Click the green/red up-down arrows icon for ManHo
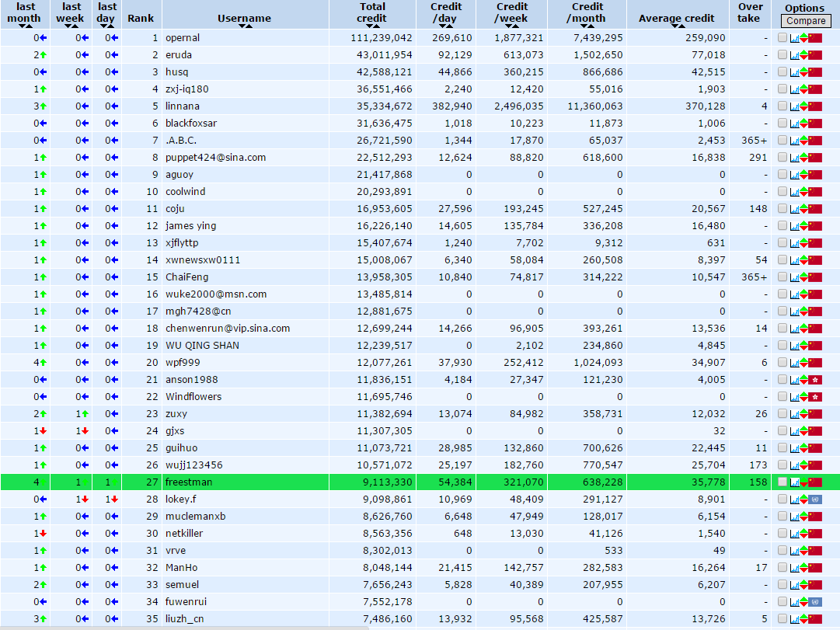Image resolution: width=840 pixels, height=630 pixels. click(803, 568)
